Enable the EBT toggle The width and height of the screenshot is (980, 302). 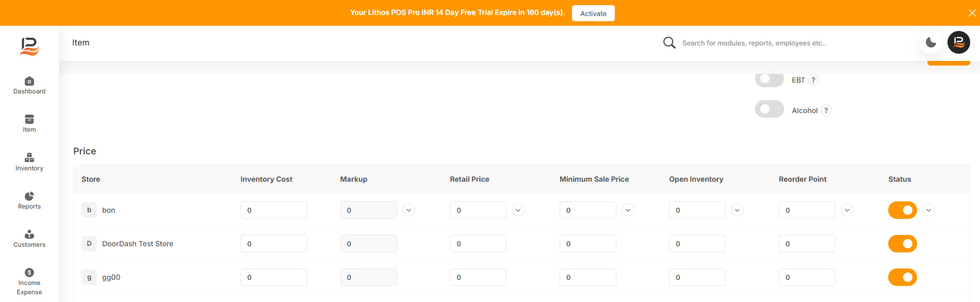coord(769,79)
